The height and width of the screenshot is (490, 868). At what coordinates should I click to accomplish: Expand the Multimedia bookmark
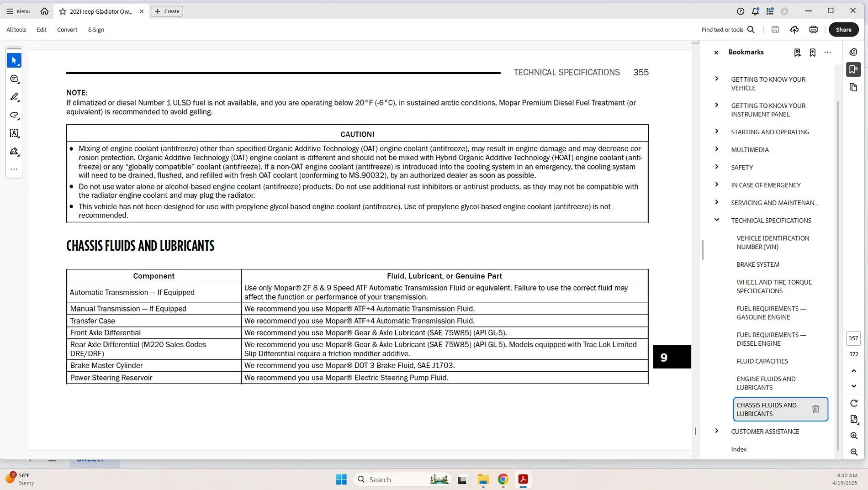coord(716,149)
